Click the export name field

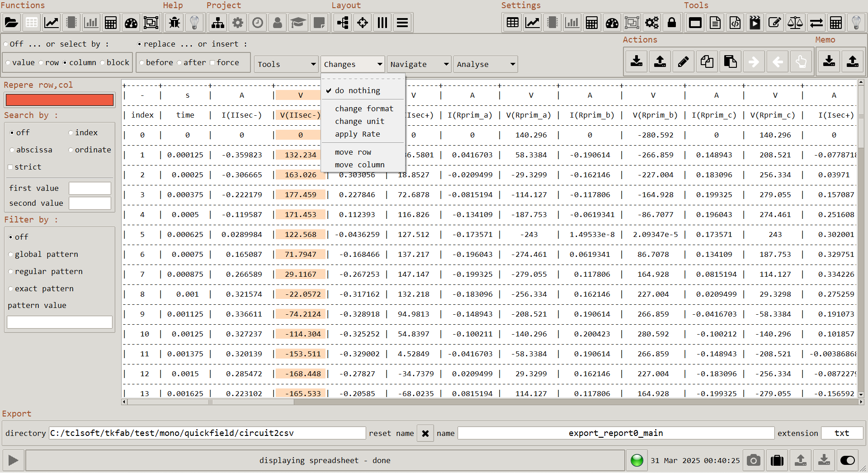616,433
